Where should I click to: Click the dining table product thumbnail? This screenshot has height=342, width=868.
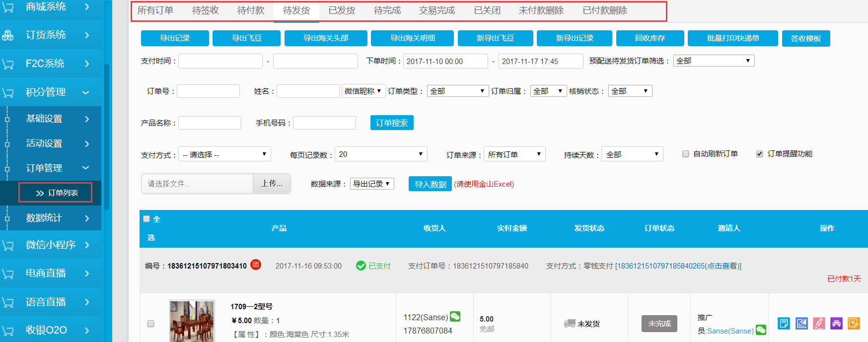tap(192, 321)
